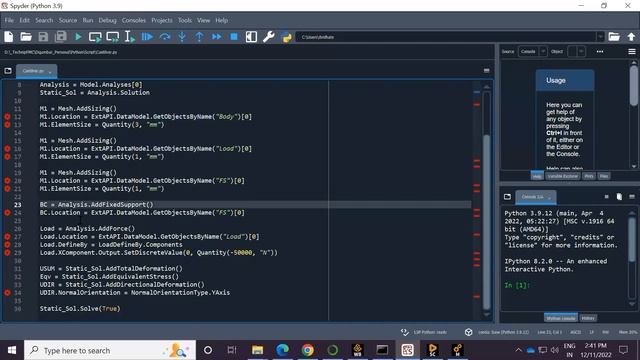This screenshot has width=640, height=360.
Task: Switch to the Plots tab
Action: [x=589, y=176]
